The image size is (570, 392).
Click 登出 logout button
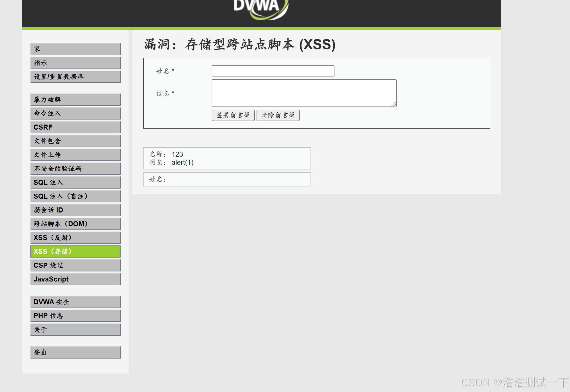coord(75,352)
